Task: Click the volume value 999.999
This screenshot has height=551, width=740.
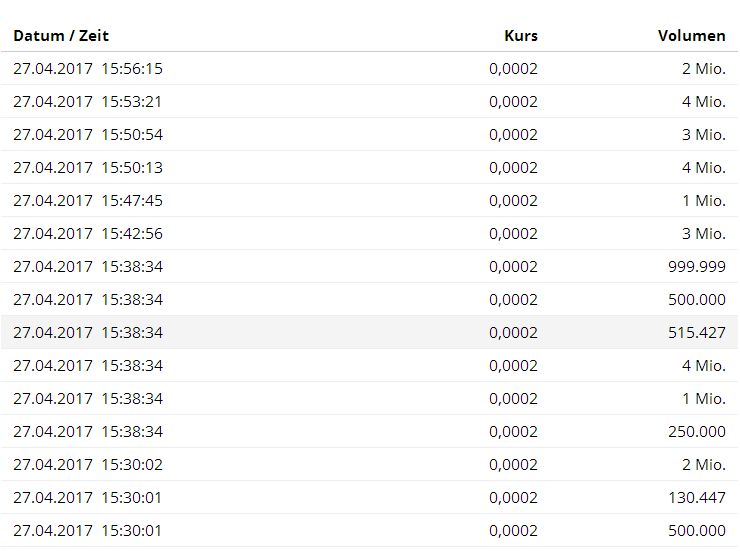Action: click(x=696, y=267)
